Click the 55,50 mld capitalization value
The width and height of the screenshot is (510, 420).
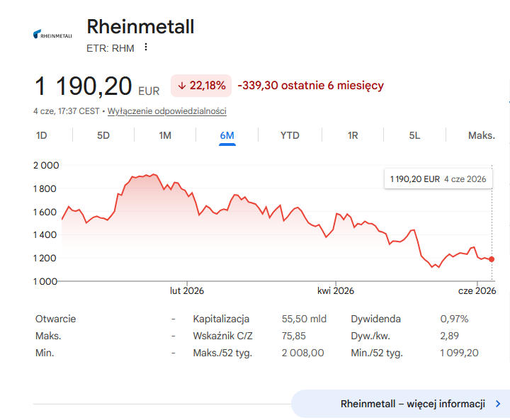304,319
